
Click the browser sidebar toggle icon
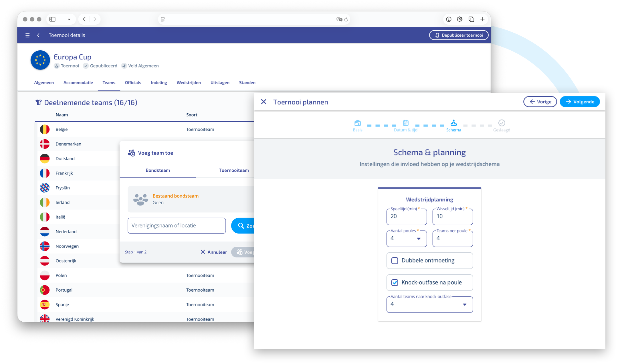pos(52,19)
